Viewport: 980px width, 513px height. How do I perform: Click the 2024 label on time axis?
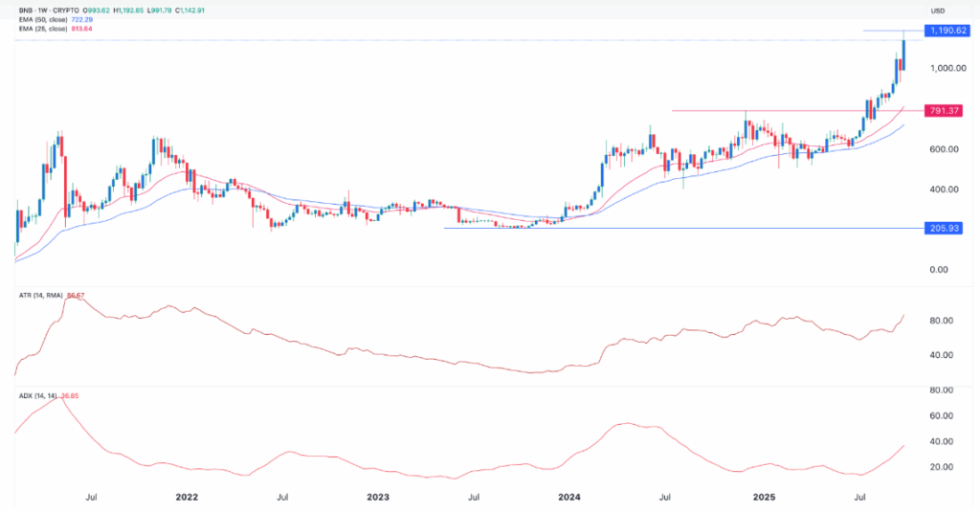point(570,498)
